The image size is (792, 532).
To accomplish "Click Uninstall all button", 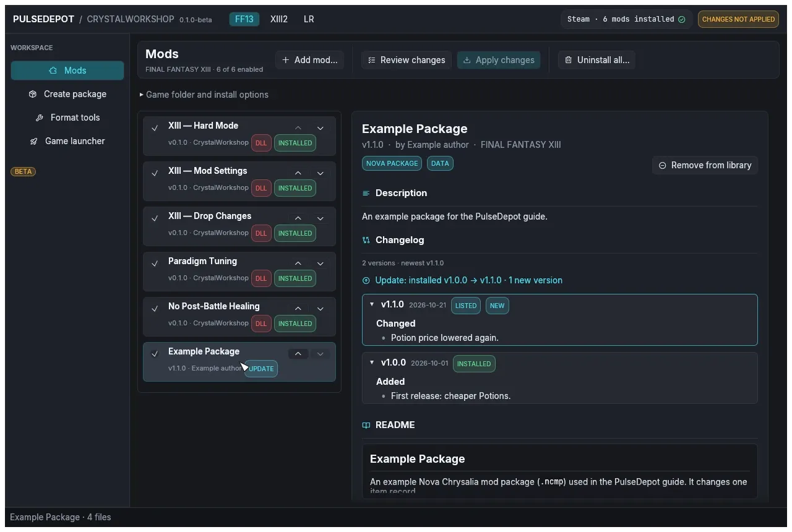I will [x=597, y=60].
